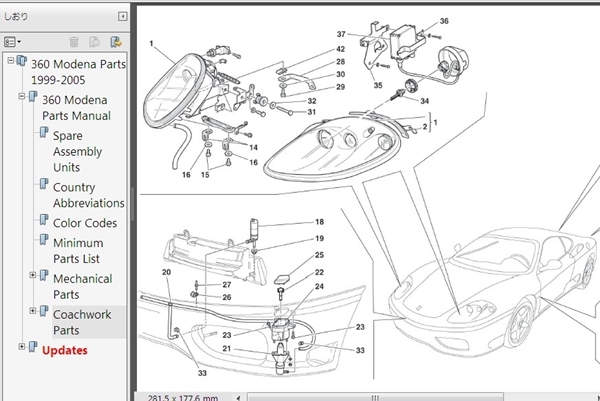Click part number 18 in the diagram

[319, 222]
